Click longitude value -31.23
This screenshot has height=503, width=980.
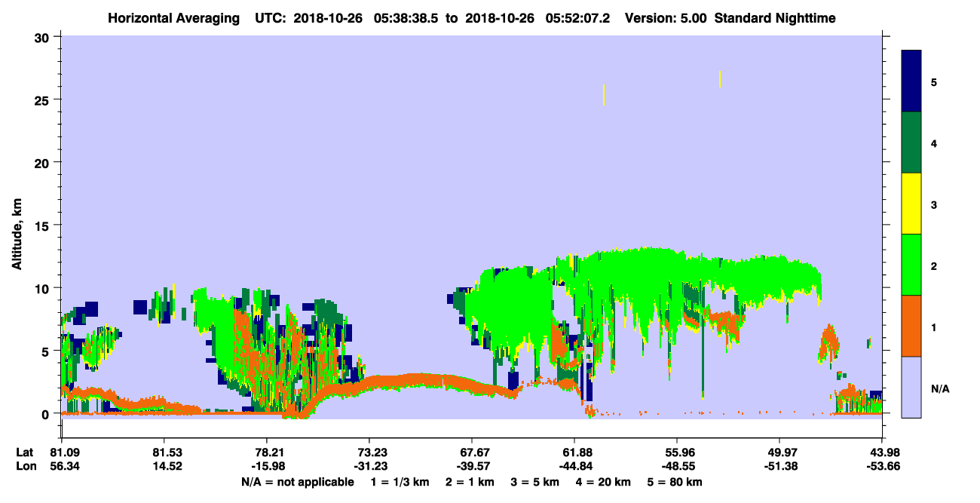[x=369, y=467]
